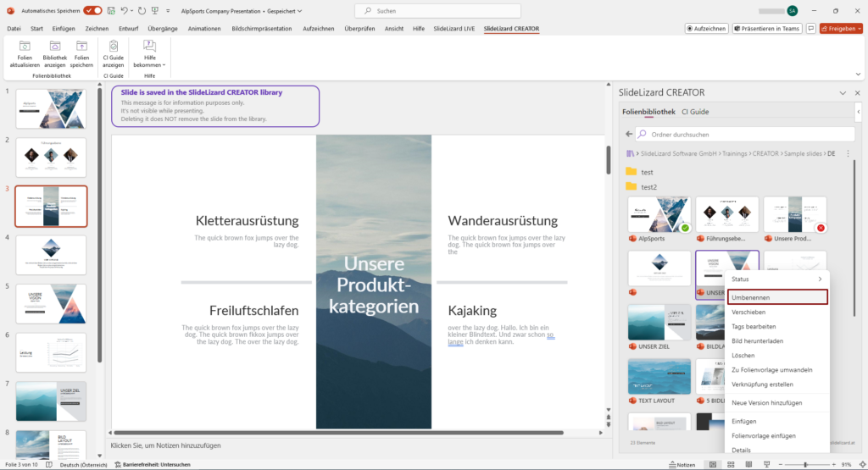Select slide 1 thumbnail
The width and height of the screenshot is (868, 470).
[51, 109]
